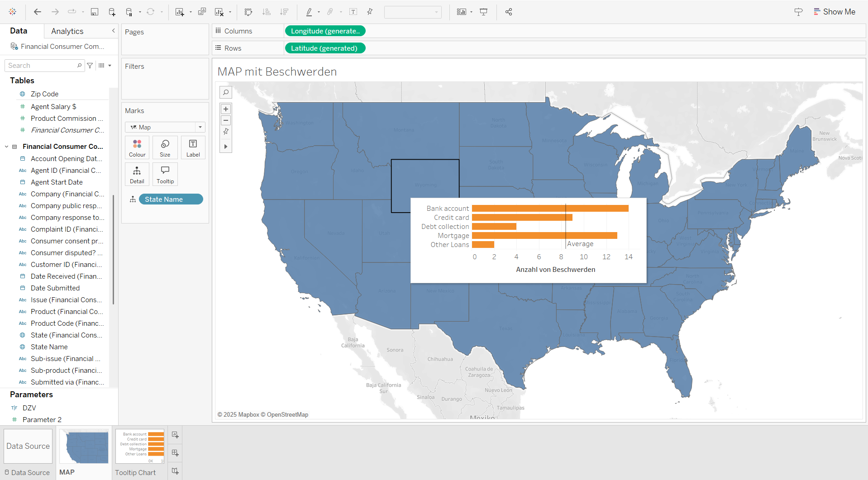Image resolution: width=868 pixels, height=480 pixels.
Task: Select the Colour mark property
Action: [137, 147]
